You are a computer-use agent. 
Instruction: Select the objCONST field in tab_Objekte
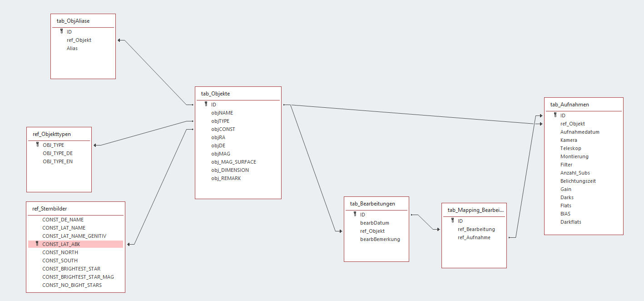pyautogui.click(x=223, y=129)
